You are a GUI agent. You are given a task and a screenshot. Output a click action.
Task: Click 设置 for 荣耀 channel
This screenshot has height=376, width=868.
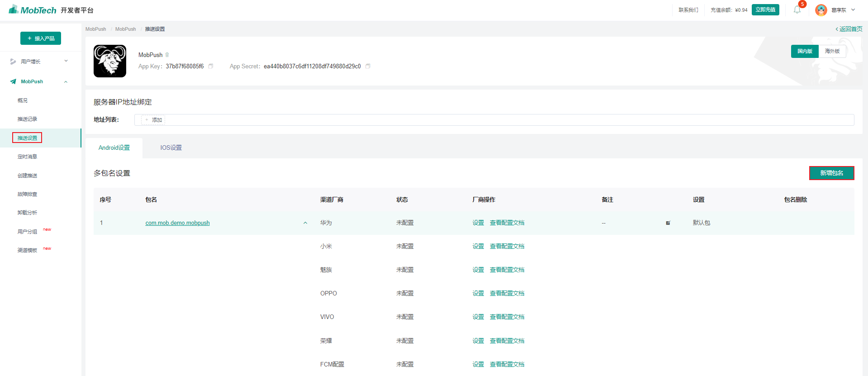tap(478, 341)
